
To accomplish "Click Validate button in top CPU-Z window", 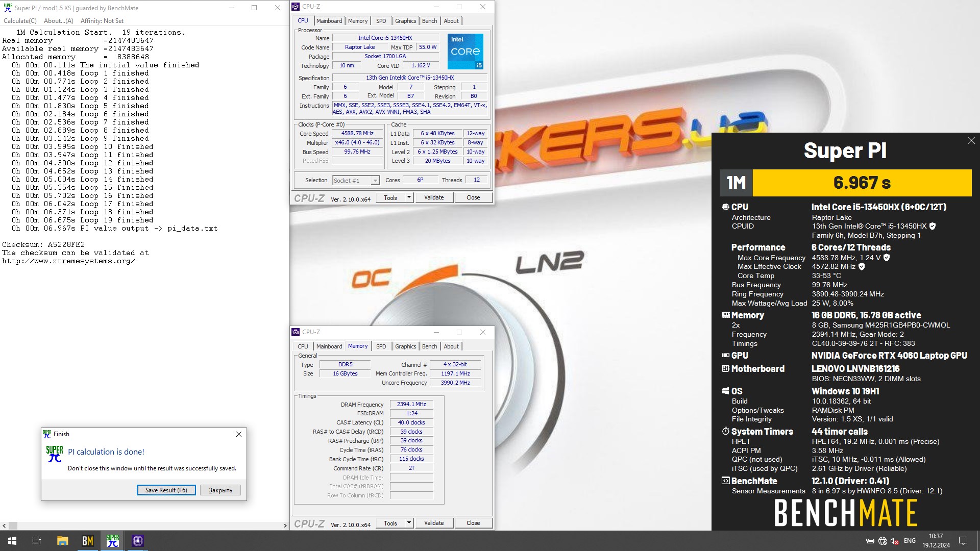I will click(x=434, y=197).
